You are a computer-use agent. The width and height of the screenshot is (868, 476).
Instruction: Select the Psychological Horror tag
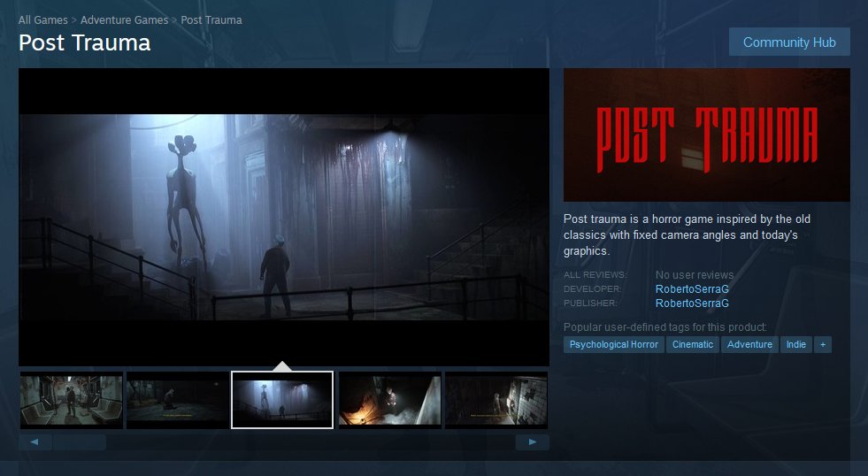[613, 344]
